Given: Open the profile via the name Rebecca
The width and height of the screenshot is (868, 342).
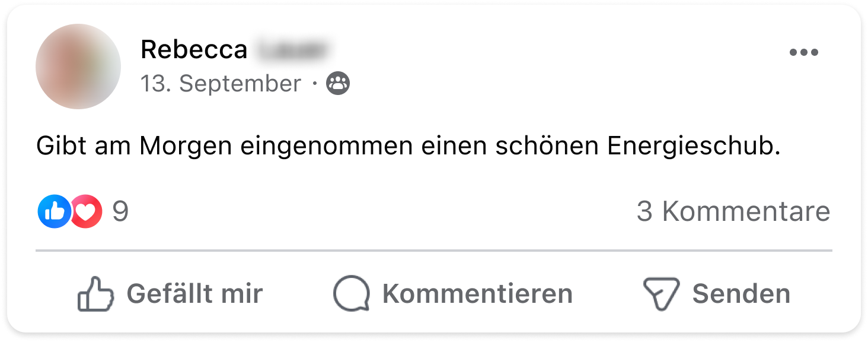Looking at the screenshot, I should [x=194, y=50].
